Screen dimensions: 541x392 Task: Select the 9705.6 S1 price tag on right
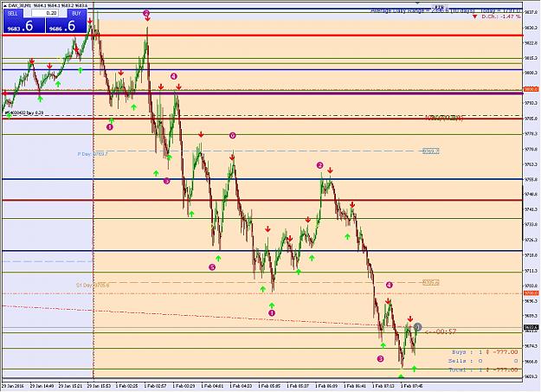click(431, 283)
